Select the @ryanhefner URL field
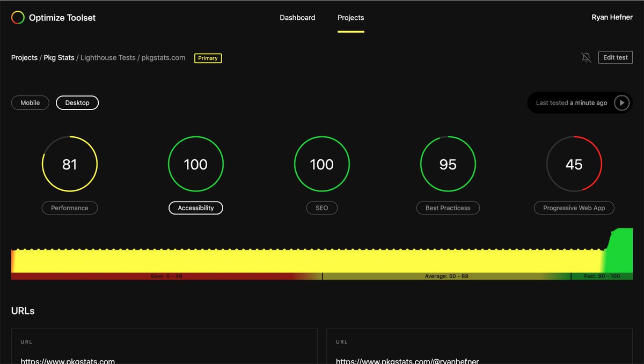The height and width of the screenshot is (364, 644). click(x=479, y=354)
